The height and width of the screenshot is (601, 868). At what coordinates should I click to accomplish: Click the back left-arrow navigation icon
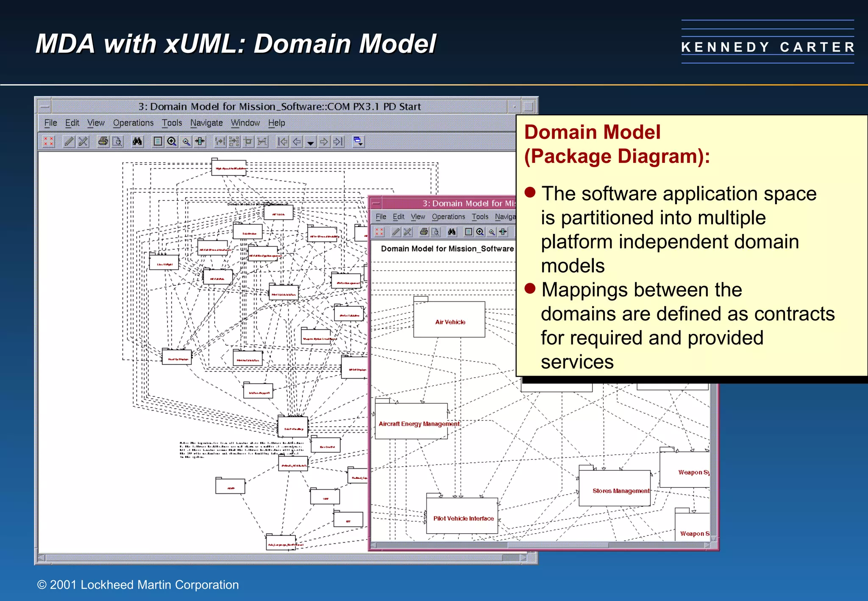click(x=297, y=142)
